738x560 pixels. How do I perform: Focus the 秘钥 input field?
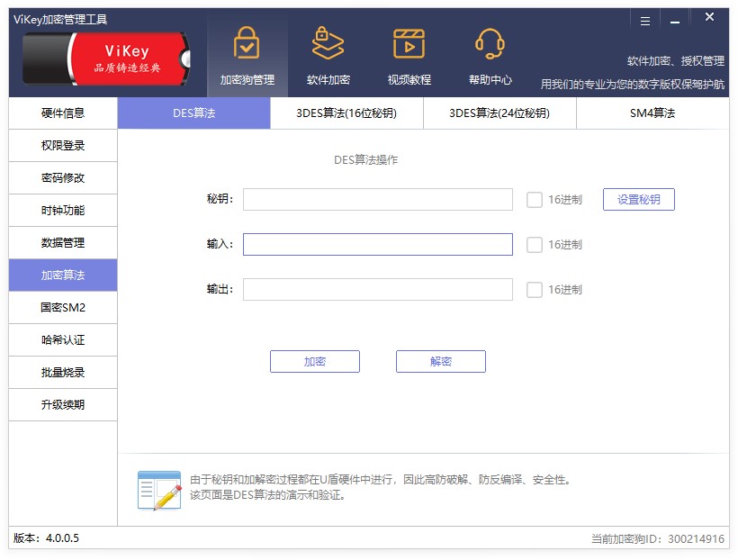click(x=377, y=200)
